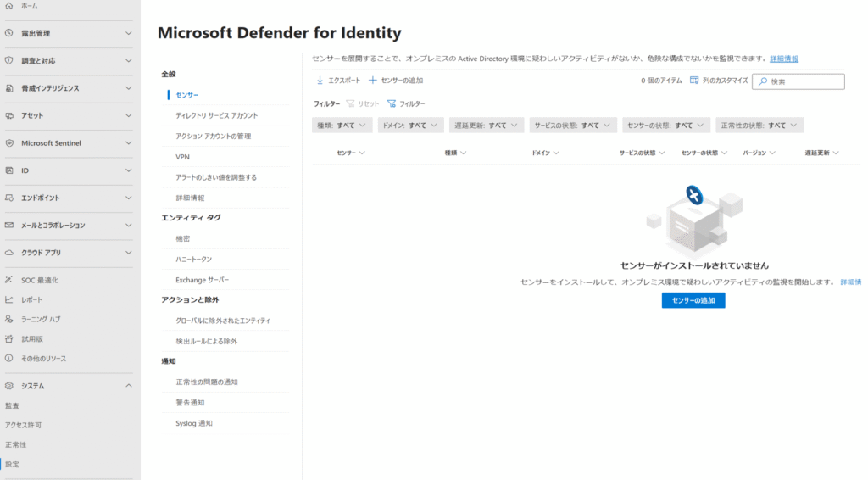
Task: Click the リセット filter icon
Action: 350,103
